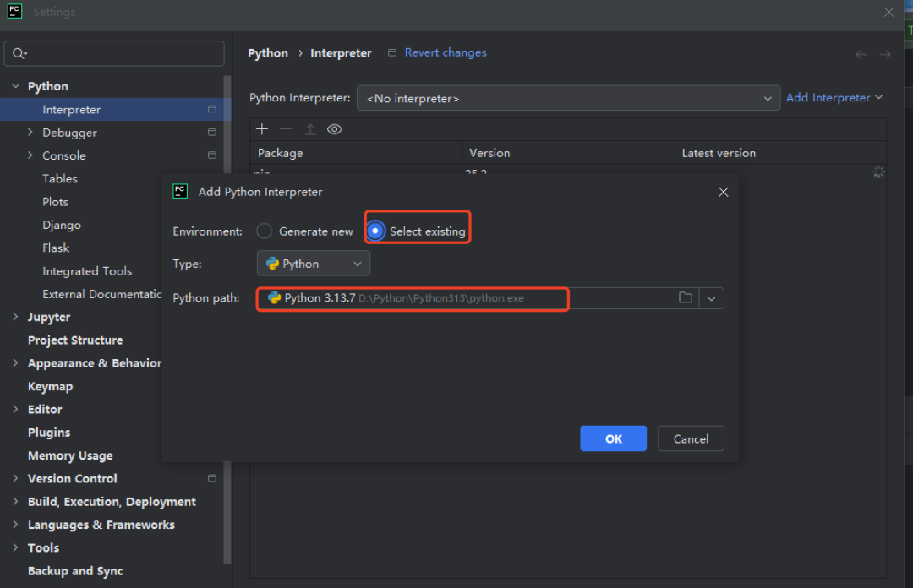
Task: Click the Package column header
Action: 357,153
